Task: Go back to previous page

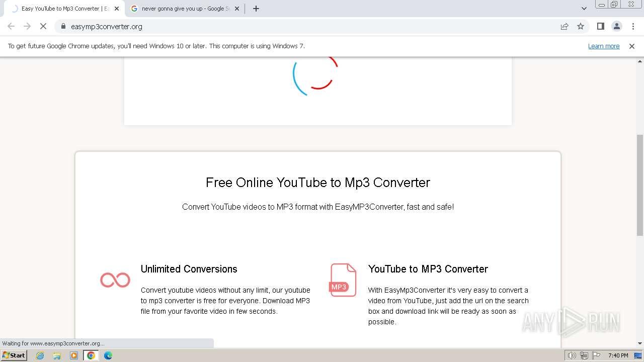Action: (x=11, y=26)
